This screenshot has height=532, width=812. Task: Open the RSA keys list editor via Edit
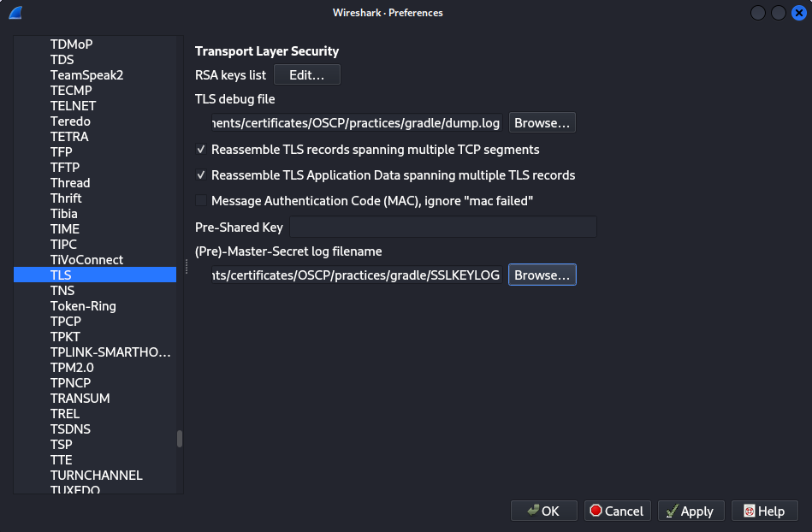coord(307,74)
